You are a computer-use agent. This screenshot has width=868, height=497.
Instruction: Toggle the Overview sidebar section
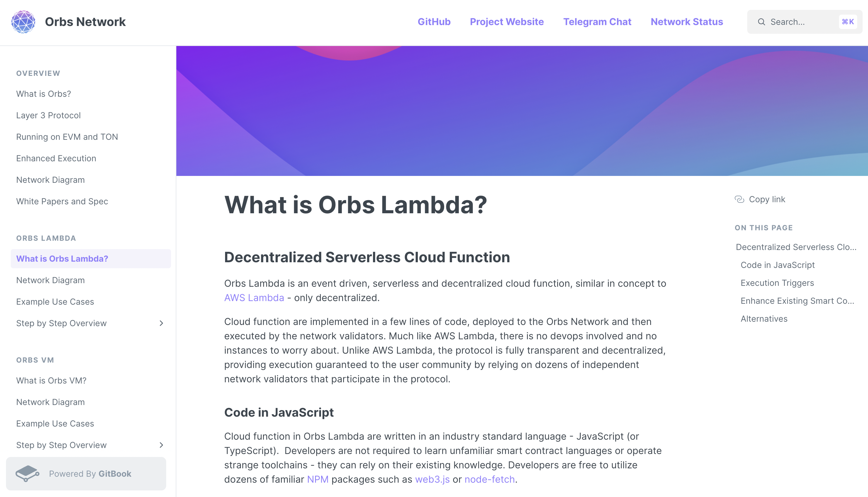[38, 73]
